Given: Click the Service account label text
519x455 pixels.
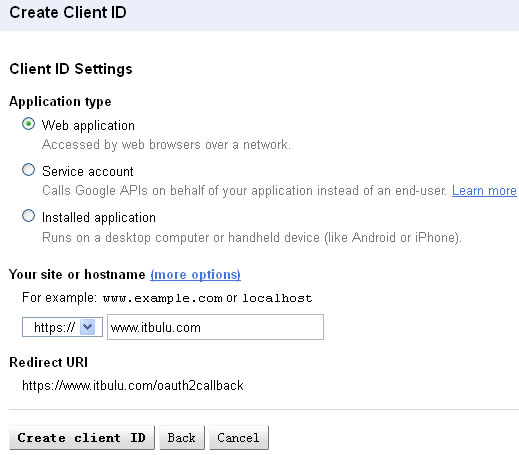Looking at the screenshot, I should pos(88,171).
